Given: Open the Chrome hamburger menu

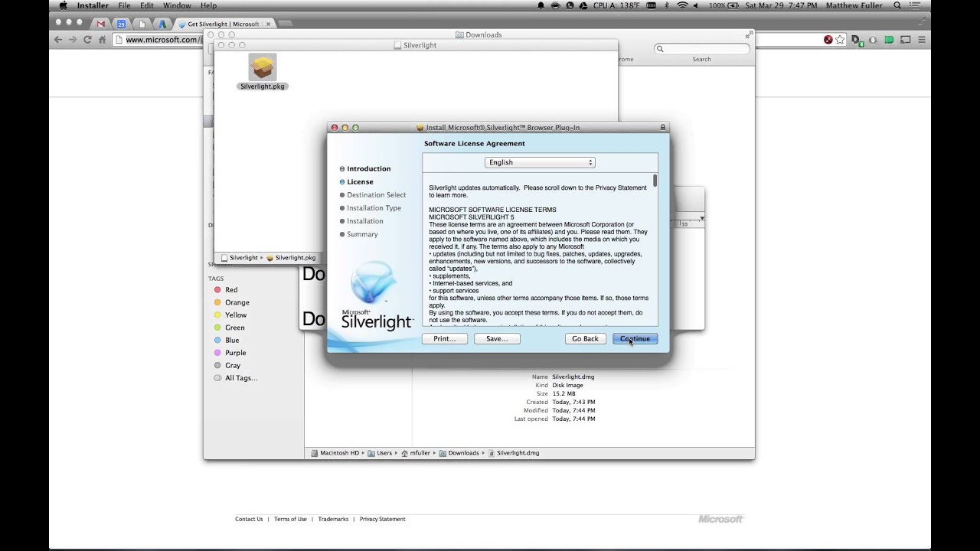Looking at the screenshot, I should pyautogui.click(x=922, y=40).
